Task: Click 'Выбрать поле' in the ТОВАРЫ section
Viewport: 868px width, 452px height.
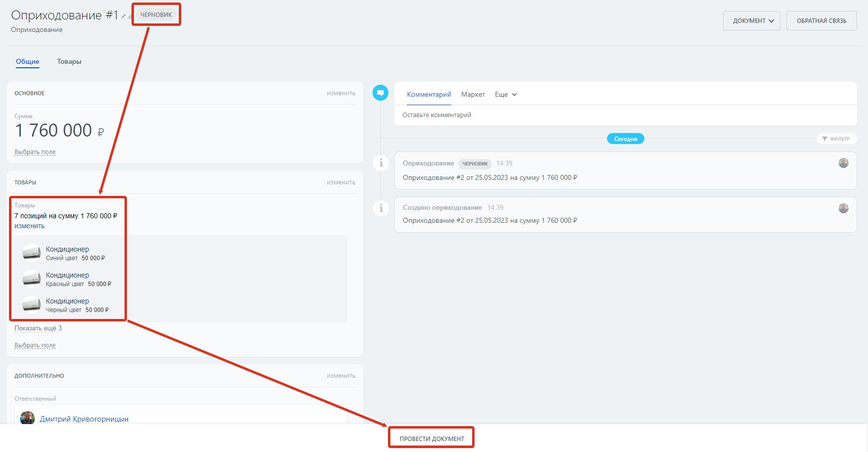Action: coord(35,345)
